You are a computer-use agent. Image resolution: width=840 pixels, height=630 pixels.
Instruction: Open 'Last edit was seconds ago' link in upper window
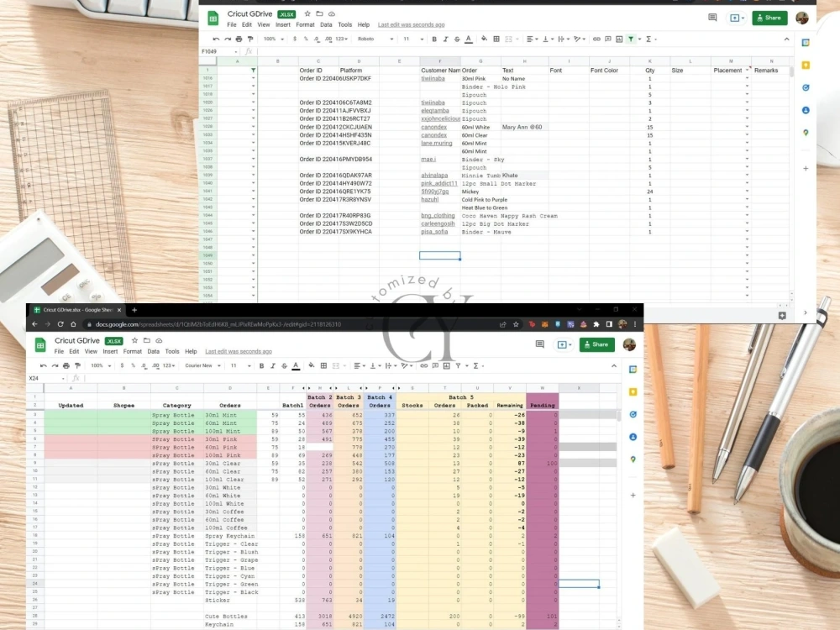point(411,24)
